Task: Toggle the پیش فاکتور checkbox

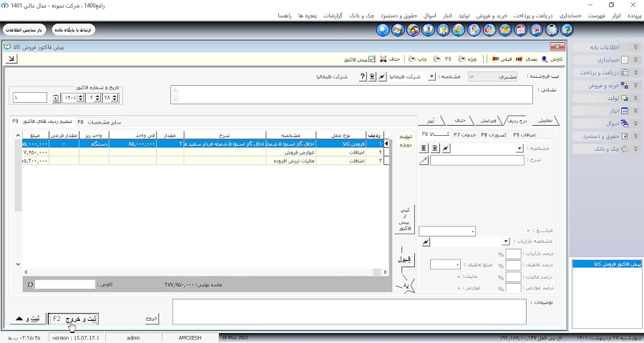Action: (371, 59)
